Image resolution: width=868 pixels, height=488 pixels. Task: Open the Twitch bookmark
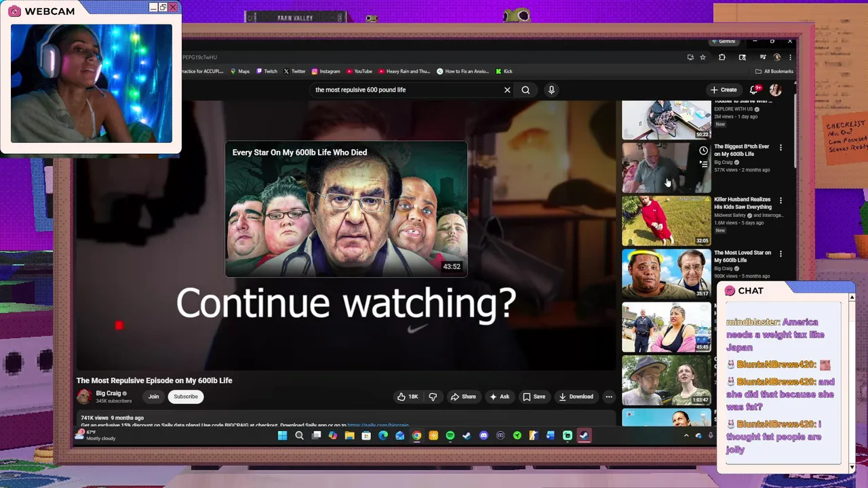[x=267, y=71]
